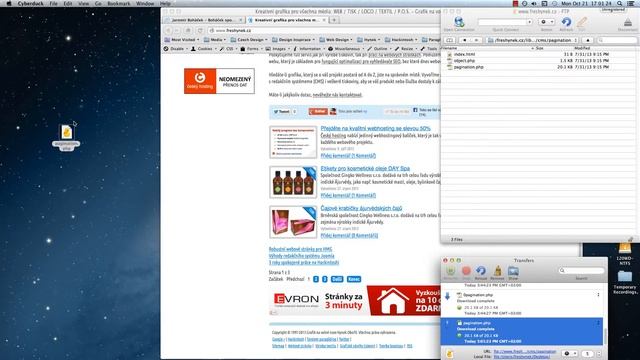Click Firefox home button
The height and width of the screenshot is (360, 640).
[188, 30]
